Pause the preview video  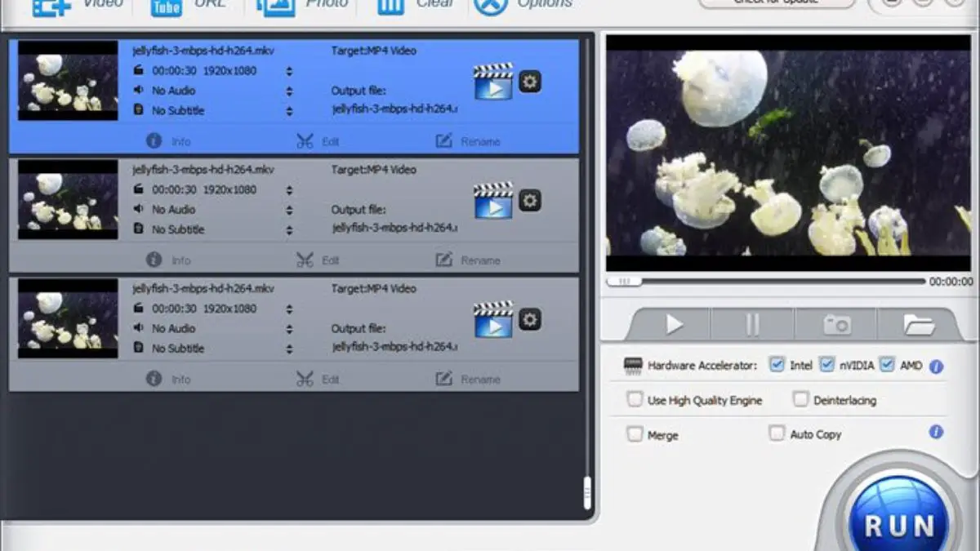coord(752,325)
